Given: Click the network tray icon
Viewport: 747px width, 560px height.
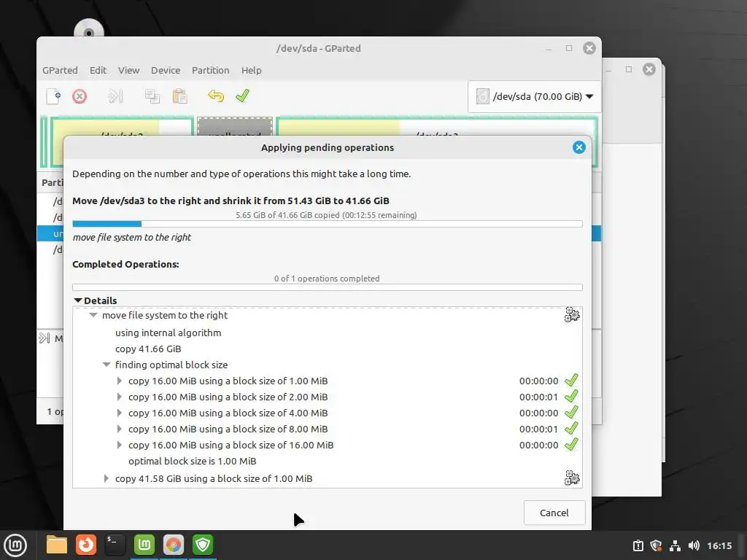Looking at the screenshot, I should coord(675,545).
